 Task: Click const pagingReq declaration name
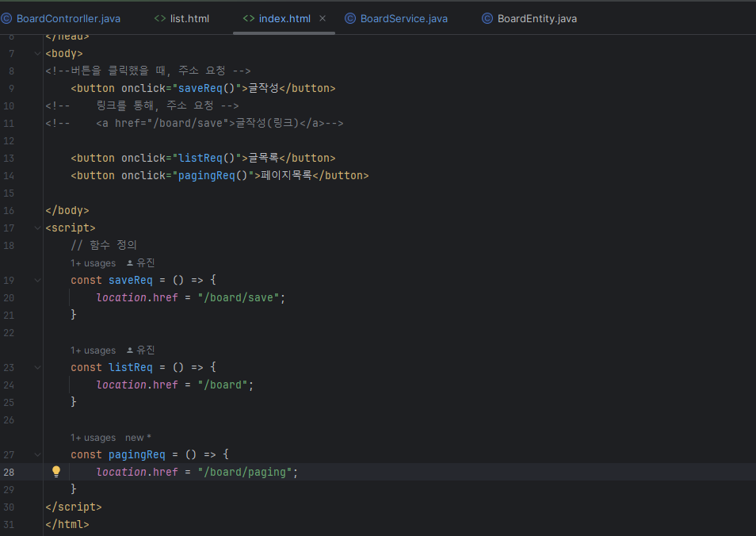[x=137, y=454]
